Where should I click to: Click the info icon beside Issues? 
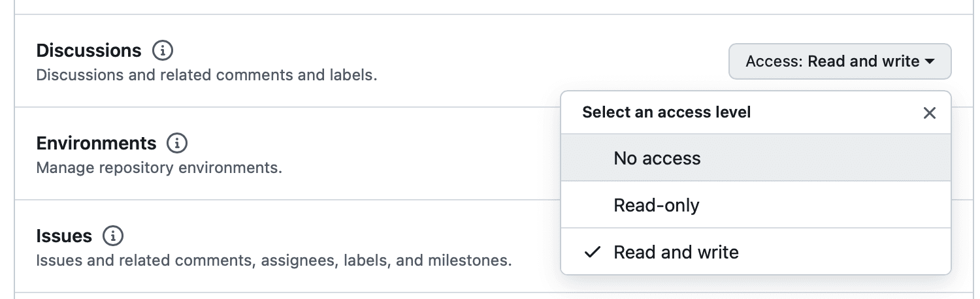pyautogui.click(x=113, y=235)
